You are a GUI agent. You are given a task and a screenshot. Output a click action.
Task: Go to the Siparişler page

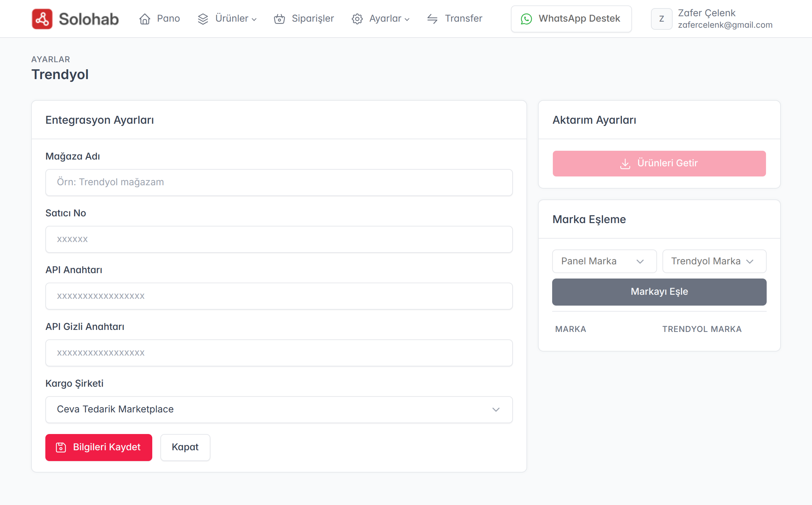(304, 19)
